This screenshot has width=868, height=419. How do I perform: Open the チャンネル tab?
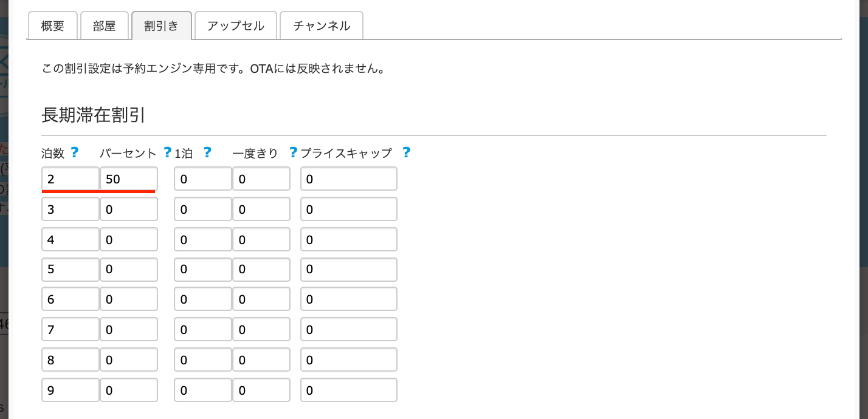[x=322, y=26]
